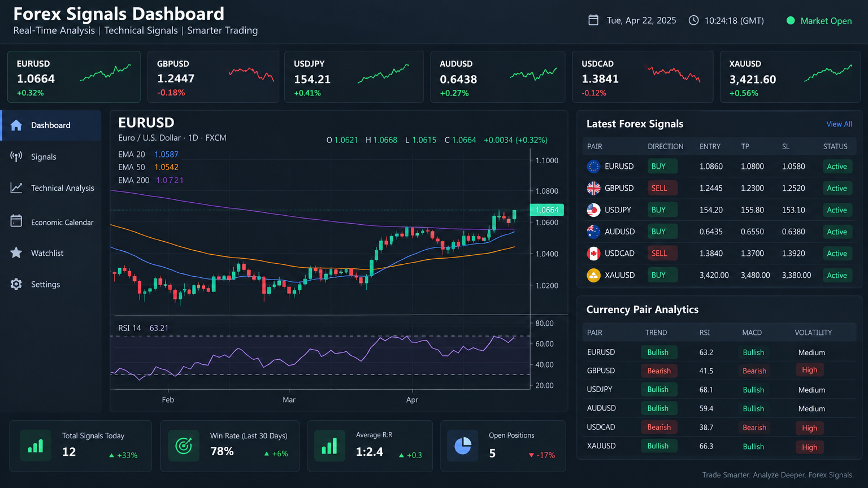Image resolution: width=868 pixels, height=488 pixels.
Task: Click the View All signals link
Action: 839,124
